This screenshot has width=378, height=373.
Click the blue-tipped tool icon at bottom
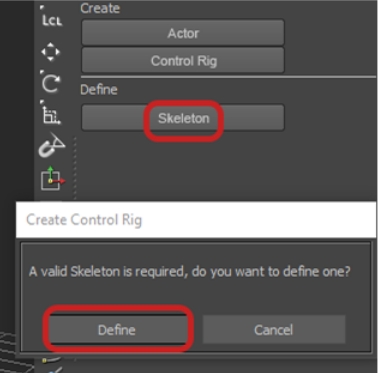pos(54,370)
